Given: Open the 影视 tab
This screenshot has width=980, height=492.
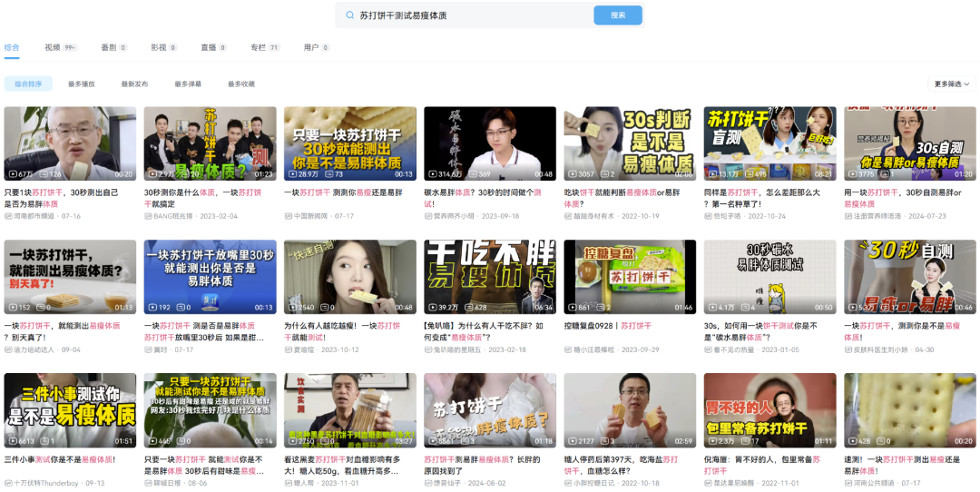Looking at the screenshot, I should (x=163, y=47).
